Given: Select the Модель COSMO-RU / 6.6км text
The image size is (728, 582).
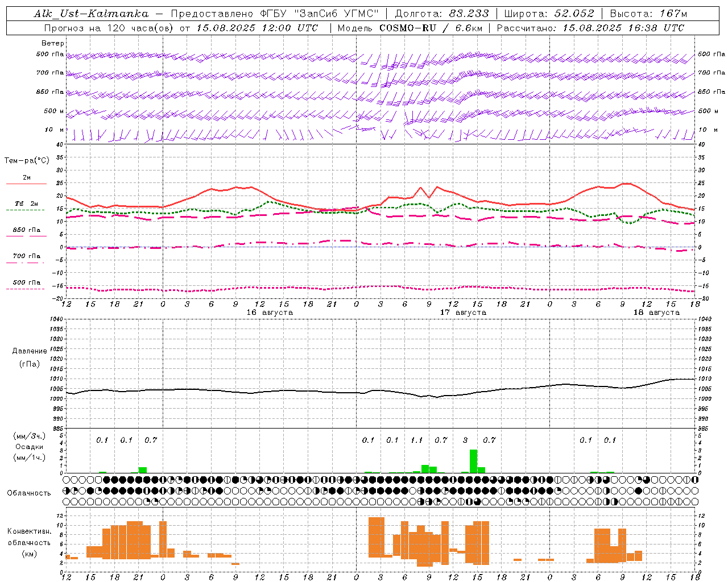Looking at the screenshot, I should coord(411,28).
